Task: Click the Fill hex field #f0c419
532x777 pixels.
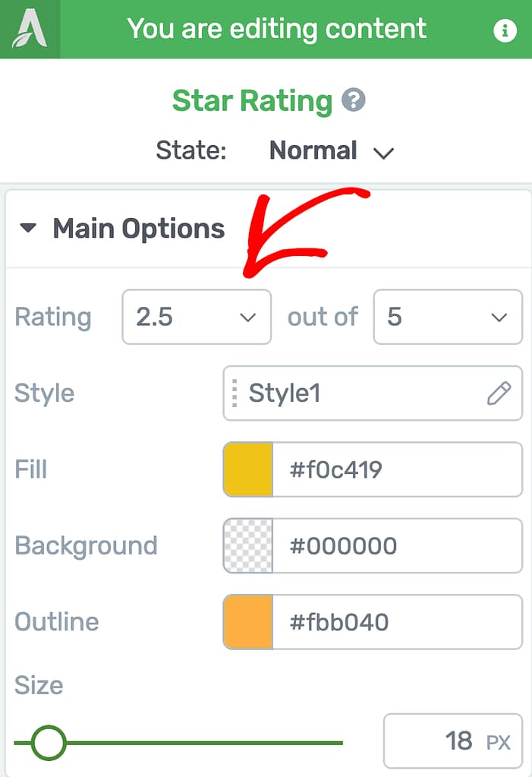Action: (395, 469)
